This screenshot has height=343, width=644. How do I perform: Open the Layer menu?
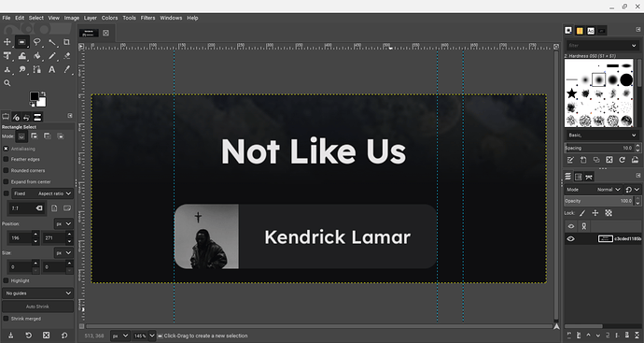point(91,18)
